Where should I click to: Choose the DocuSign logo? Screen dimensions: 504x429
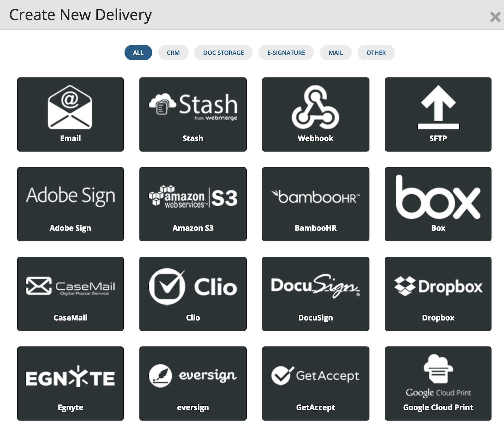315,286
